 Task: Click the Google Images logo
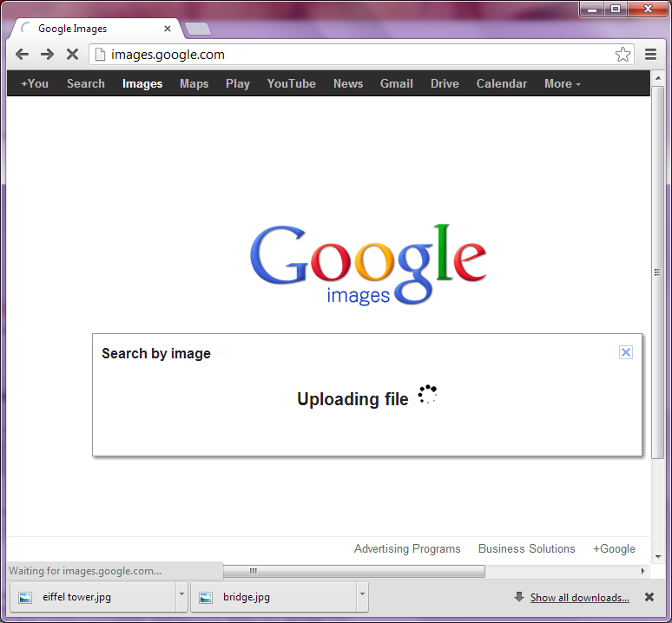click(x=368, y=264)
